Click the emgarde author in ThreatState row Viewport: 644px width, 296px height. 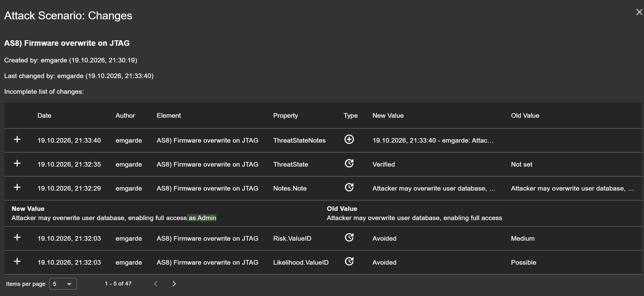(x=129, y=164)
